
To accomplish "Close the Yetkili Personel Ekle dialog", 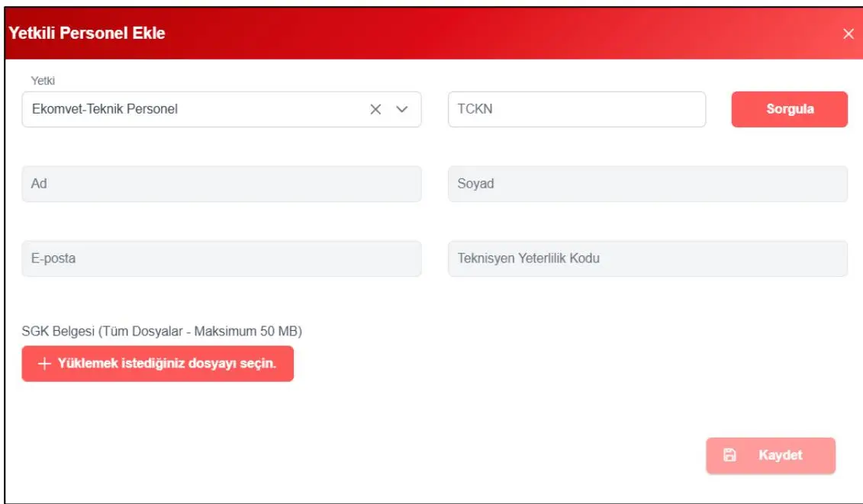I will pyautogui.click(x=849, y=34).
